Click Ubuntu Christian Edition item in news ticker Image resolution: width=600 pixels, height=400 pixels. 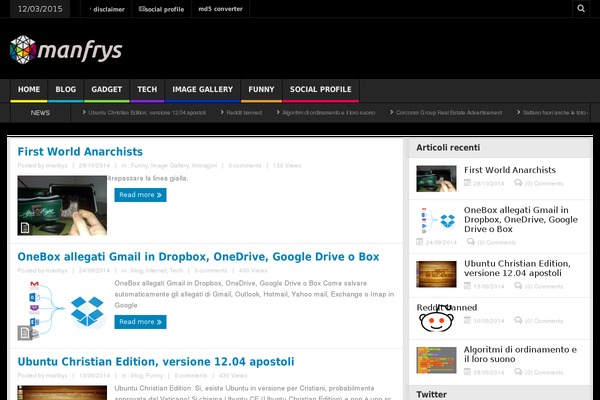[147, 113]
